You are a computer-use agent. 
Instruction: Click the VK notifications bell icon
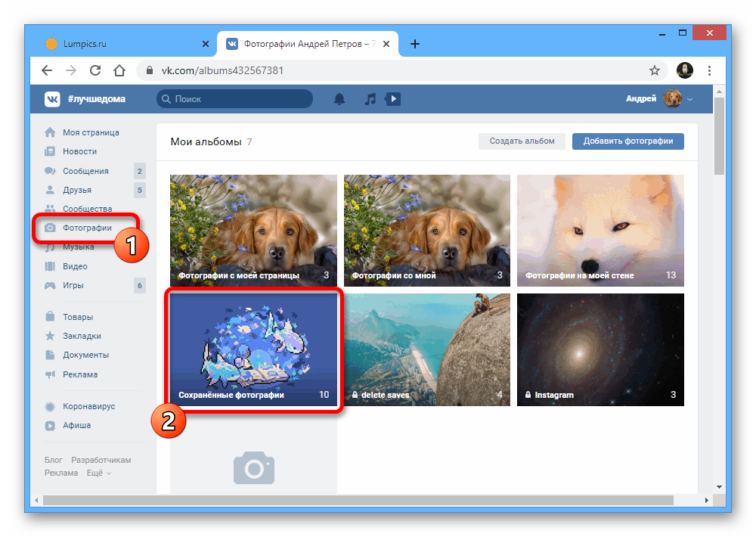[x=339, y=99]
